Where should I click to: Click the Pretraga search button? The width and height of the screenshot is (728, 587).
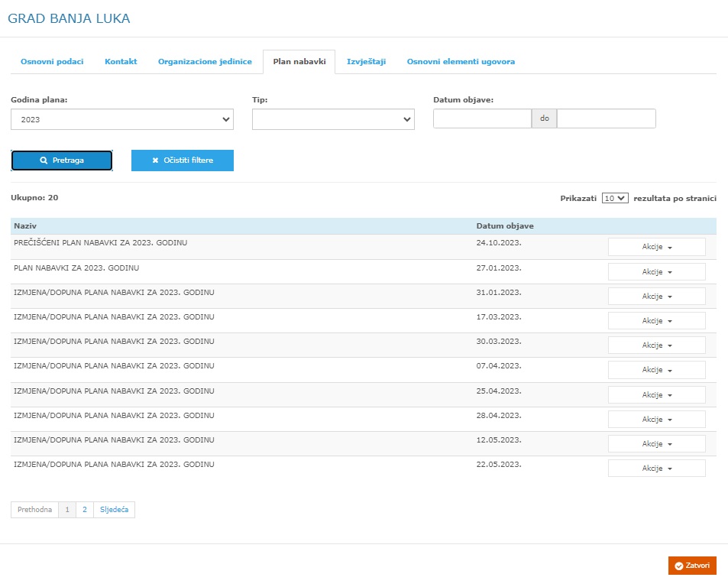pyautogui.click(x=62, y=161)
